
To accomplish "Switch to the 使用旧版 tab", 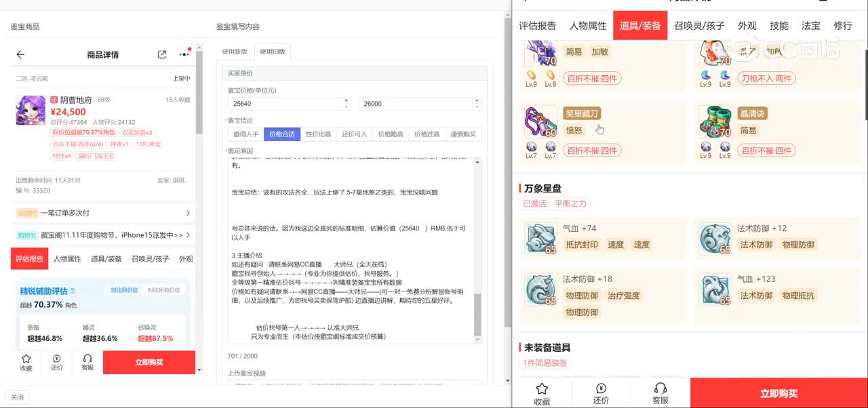I will pyautogui.click(x=273, y=52).
